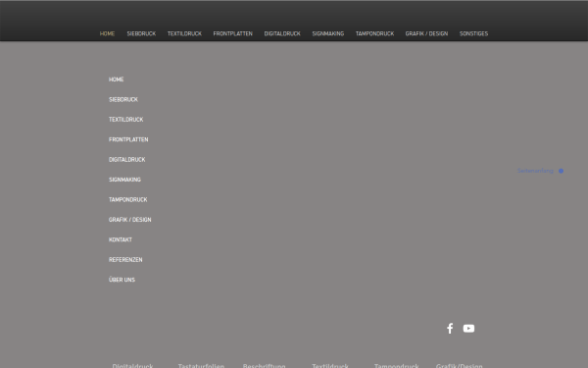
Task: Choose DIGITALDRUCK in the vertical menu list
Action: click(127, 160)
